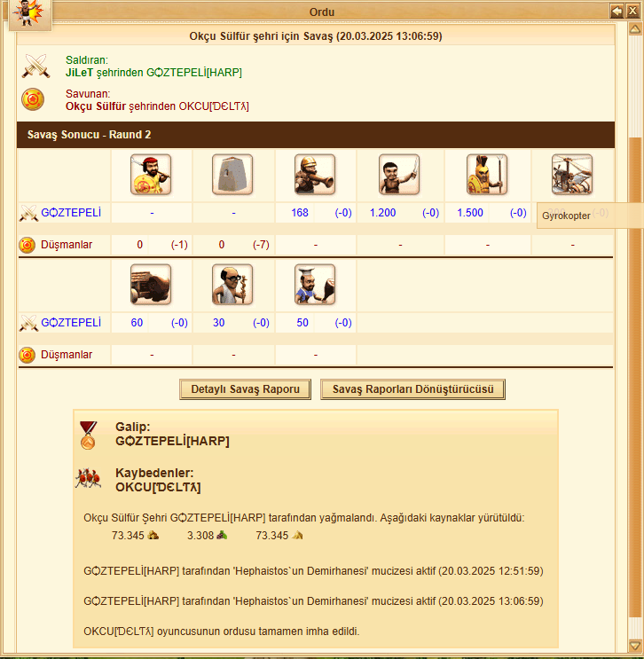Click defender player OKCU[DELTA] link

[214, 106]
